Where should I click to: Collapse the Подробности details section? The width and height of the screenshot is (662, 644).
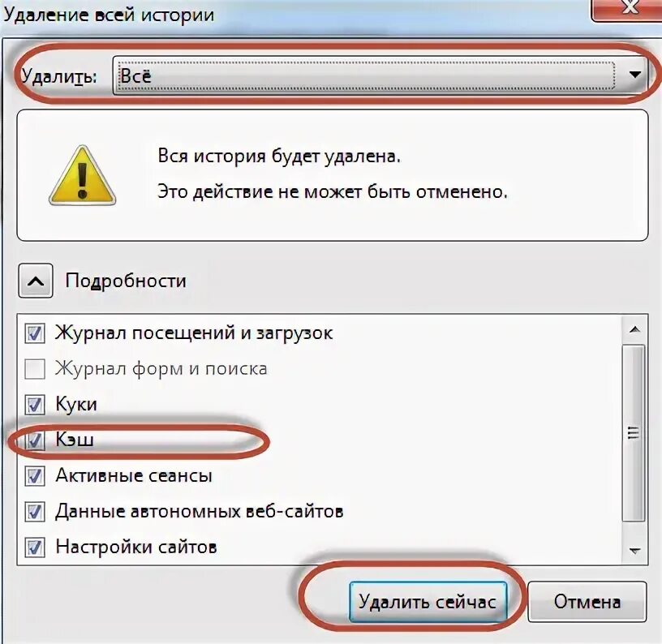(36, 281)
